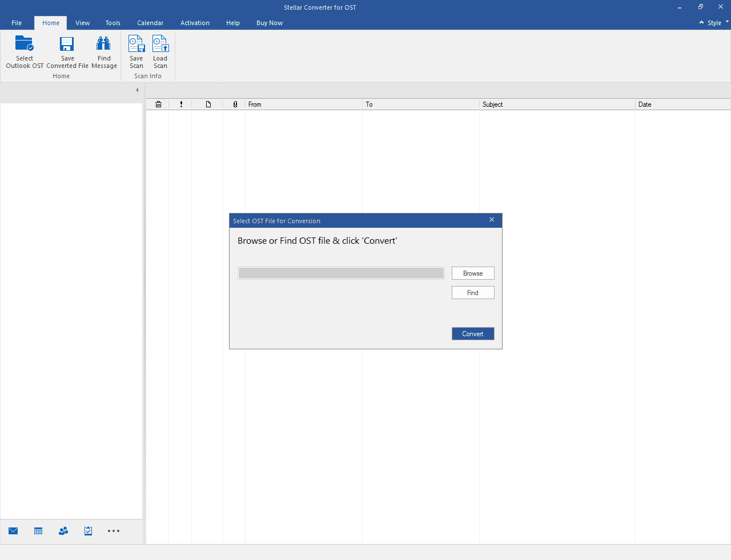Expand more navigation options ellipsis
The height and width of the screenshot is (560, 731).
(114, 531)
